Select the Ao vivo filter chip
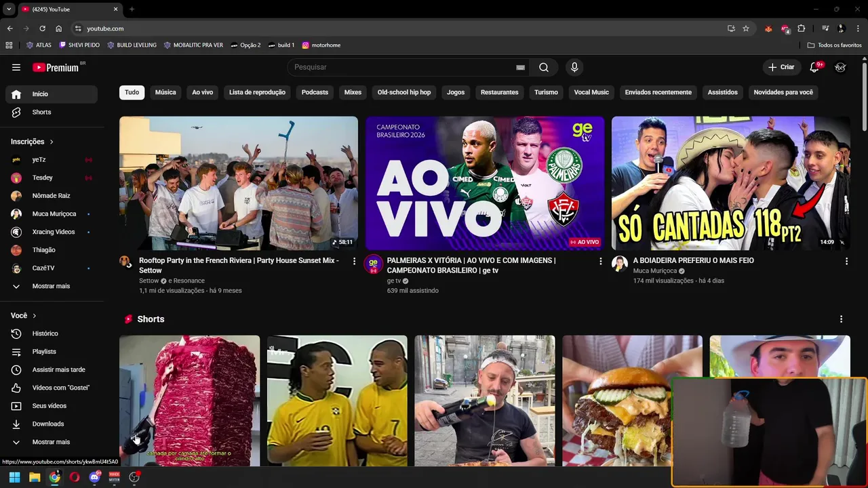 (x=202, y=92)
